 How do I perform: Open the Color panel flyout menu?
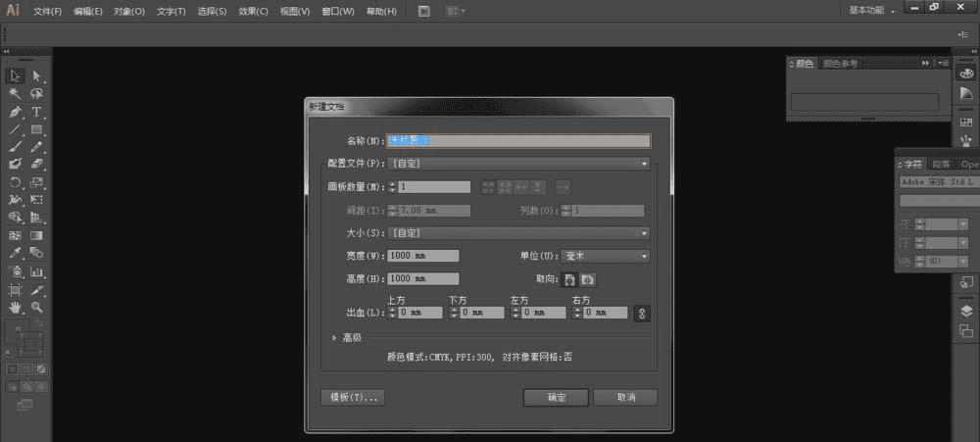pos(944,63)
